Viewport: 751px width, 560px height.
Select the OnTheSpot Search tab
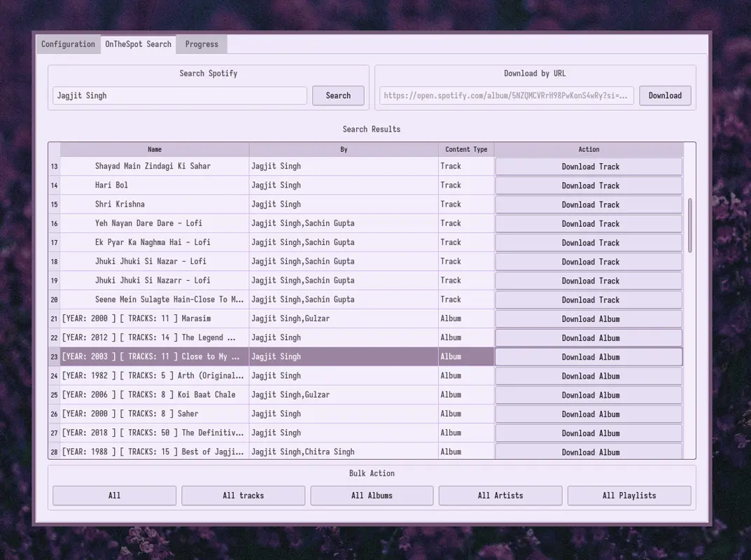[x=139, y=43]
